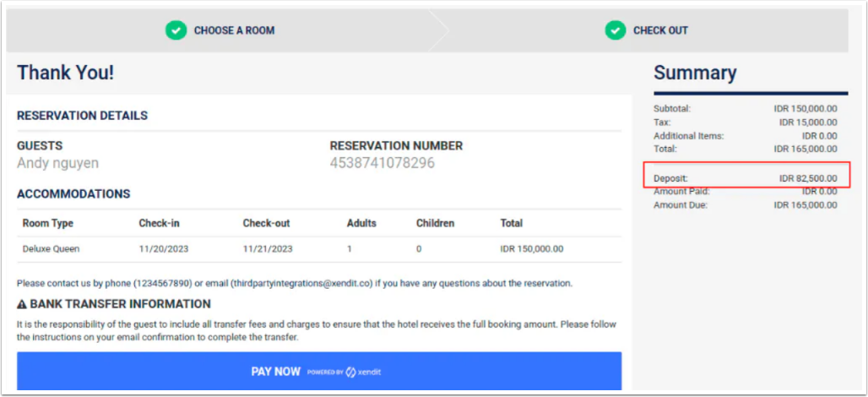Image resolution: width=868 pixels, height=397 pixels.
Task: Click the Amount Due value in Summary
Action: 806,205
